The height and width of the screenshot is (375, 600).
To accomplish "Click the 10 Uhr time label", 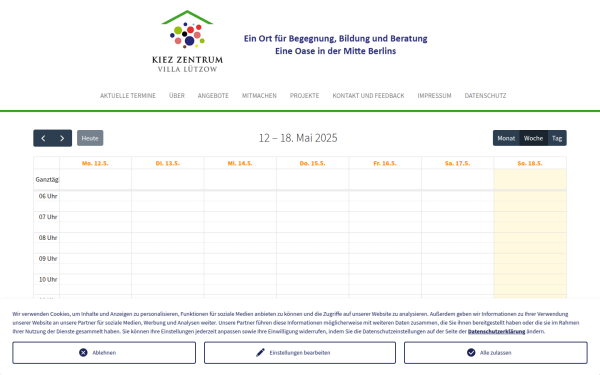I will [48, 279].
